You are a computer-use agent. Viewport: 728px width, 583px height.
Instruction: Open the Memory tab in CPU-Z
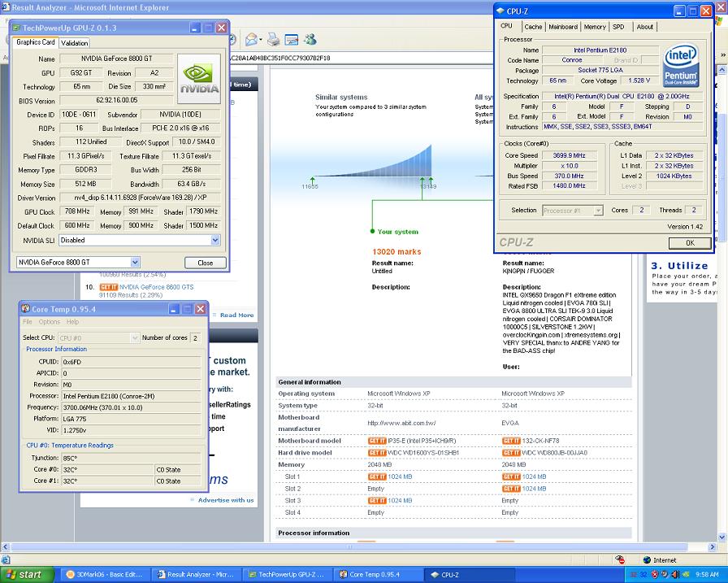click(x=595, y=27)
